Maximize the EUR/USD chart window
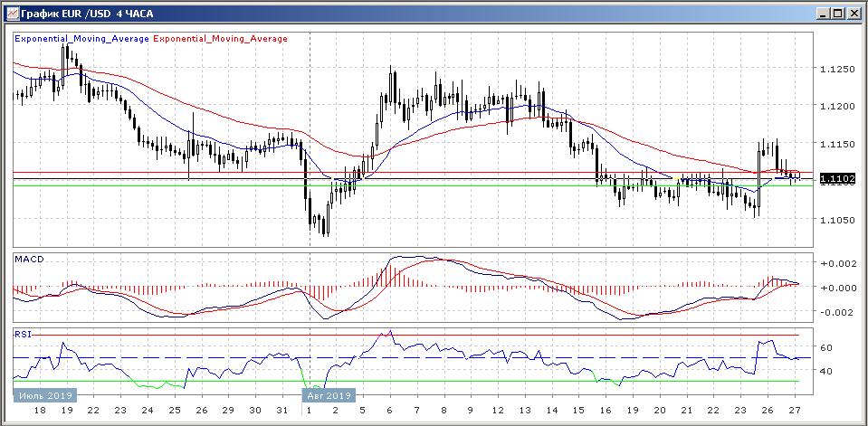Image resolution: width=868 pixels, height=426 pixels. click(x=837, y=13)
